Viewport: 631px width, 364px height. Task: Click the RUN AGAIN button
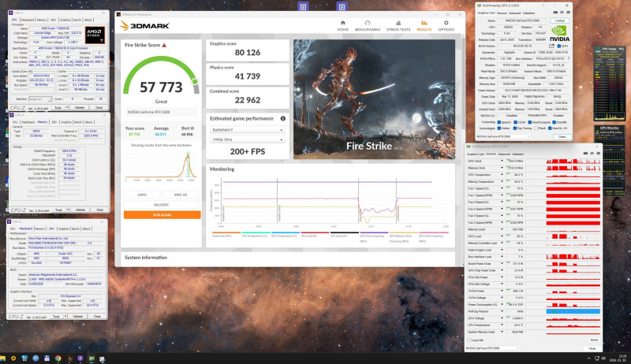(162, 215)
